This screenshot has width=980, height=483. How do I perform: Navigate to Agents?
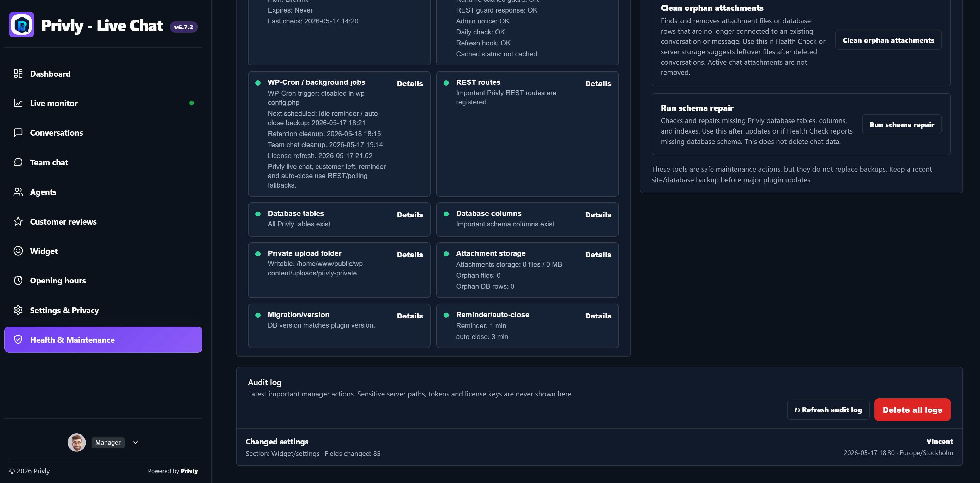click(x=104, y=192)
